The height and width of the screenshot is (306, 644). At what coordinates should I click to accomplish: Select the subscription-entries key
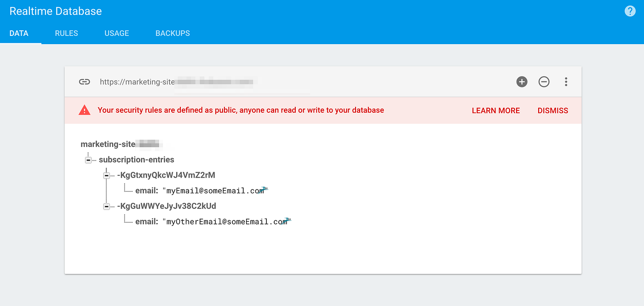pyautogui.click(x=137, y=160)
